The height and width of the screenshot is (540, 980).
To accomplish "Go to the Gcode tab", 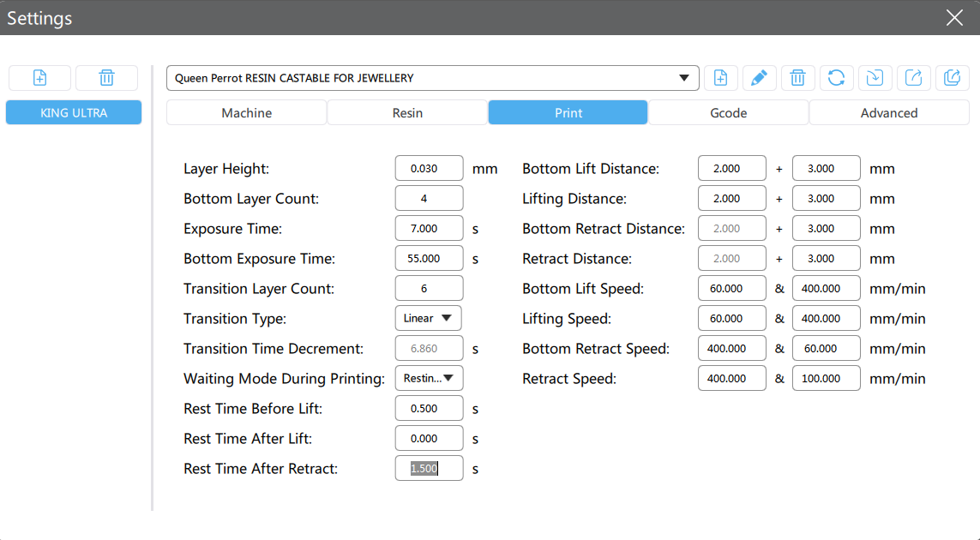I will [x=728, y=112].
